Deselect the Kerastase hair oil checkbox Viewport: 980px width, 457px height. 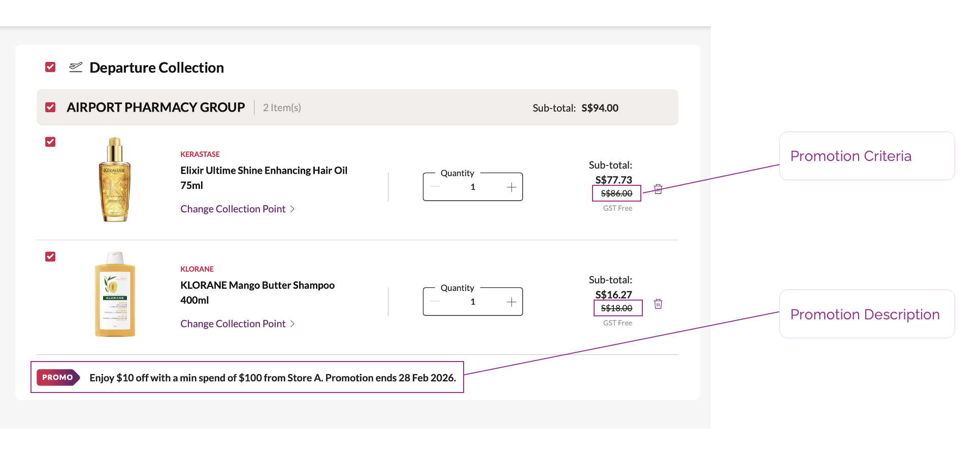(x=50, y=142)
